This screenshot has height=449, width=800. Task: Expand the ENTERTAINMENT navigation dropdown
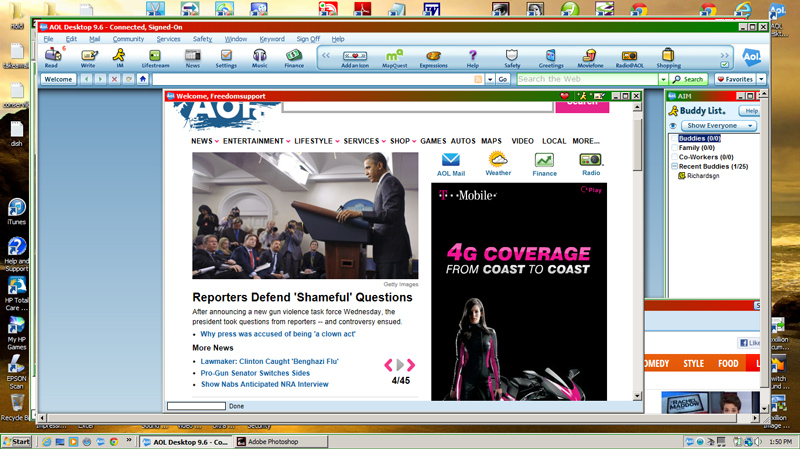(x=288, y=141)
